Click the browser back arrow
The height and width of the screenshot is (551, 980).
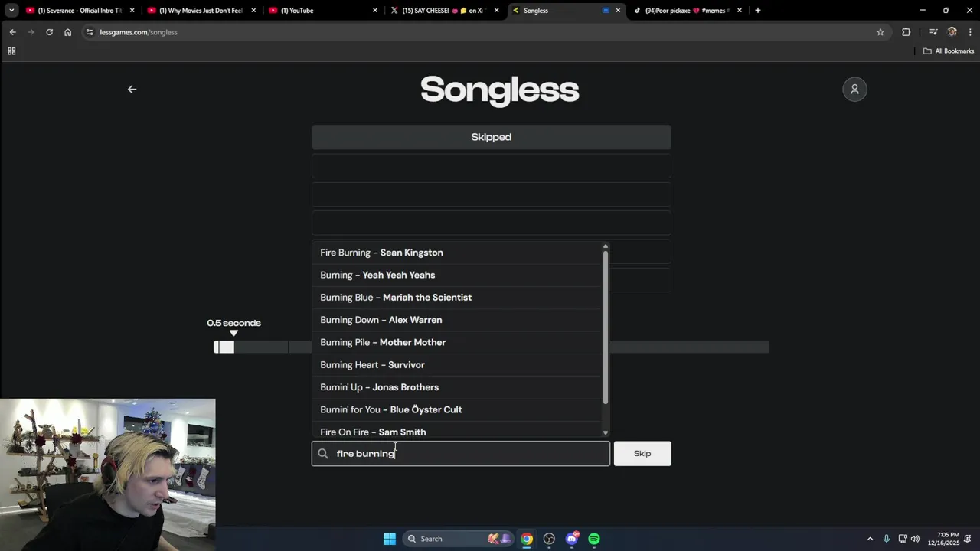pos(12,32)
